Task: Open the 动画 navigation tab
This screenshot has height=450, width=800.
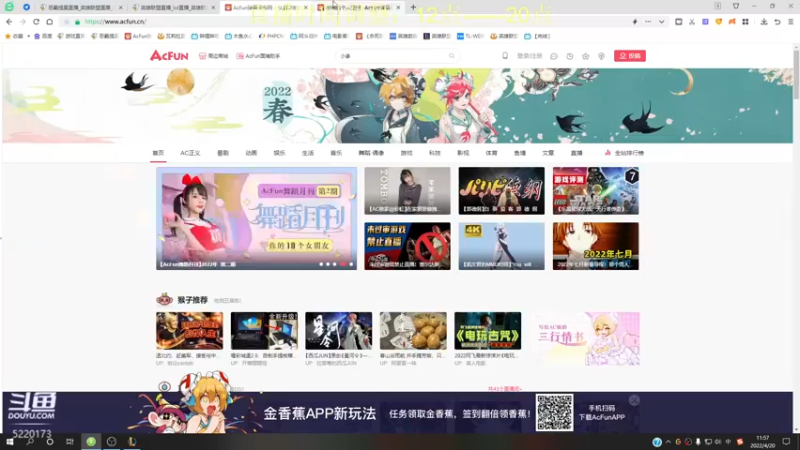Action: pyautogui.click(x=251, y=153)
